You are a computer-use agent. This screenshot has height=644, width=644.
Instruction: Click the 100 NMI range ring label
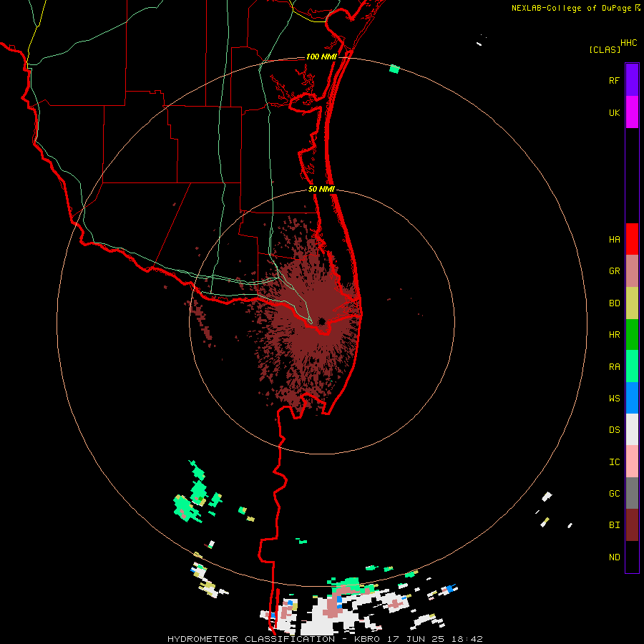click(x=321, y=57)
